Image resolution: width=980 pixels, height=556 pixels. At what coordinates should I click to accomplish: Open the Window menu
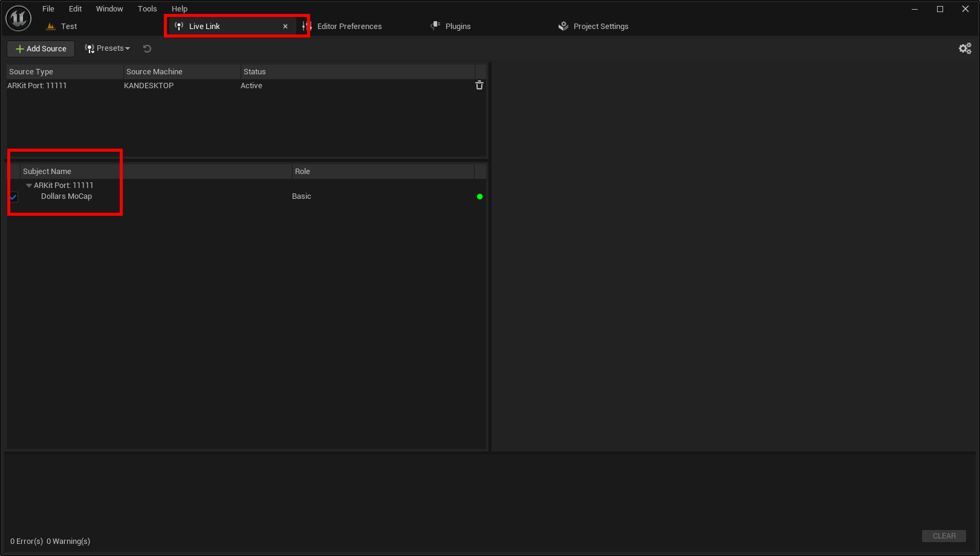coord(109,9)
